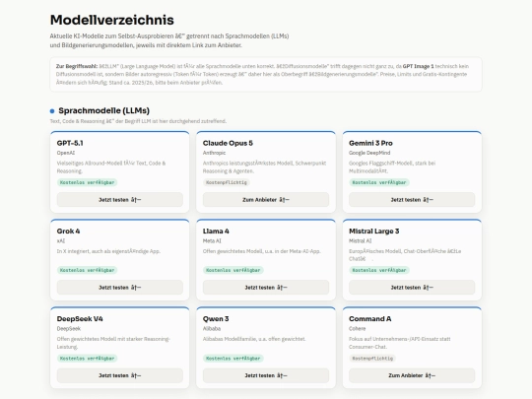
Task: Click the Mistral AI provider label
Action: tap(360, 241)
